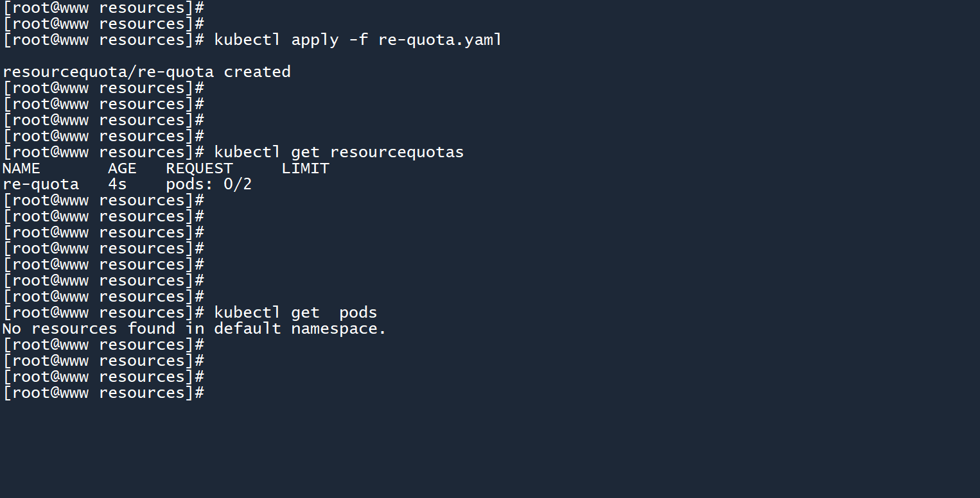The image size is (980, 498).
Task: Click the 4s age value
Action: [118, 184]
